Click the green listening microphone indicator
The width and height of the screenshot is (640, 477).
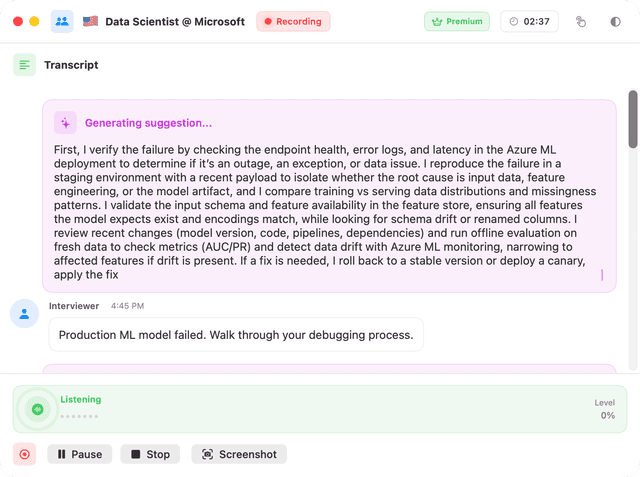tap(37, 408)
